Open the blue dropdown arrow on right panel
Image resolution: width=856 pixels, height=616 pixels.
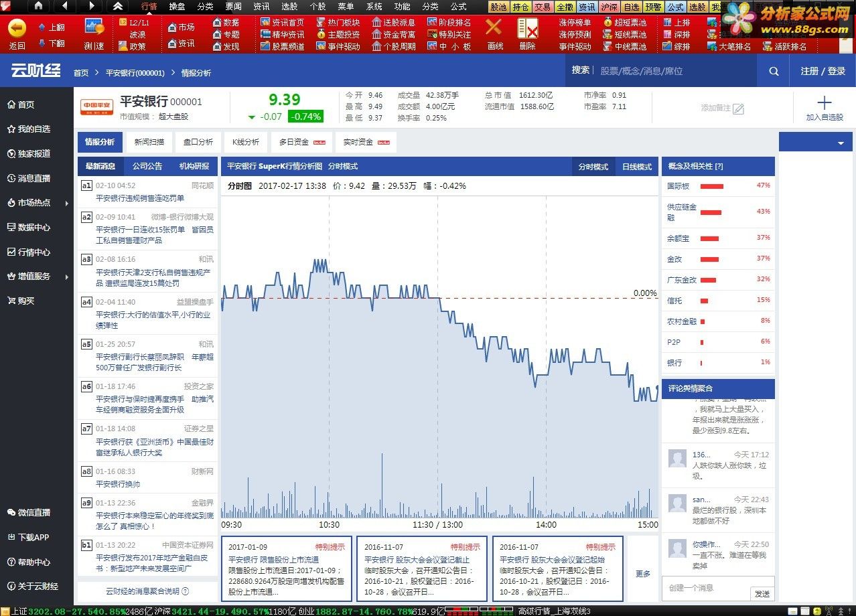pyautogui.click(x=841, y=144)
